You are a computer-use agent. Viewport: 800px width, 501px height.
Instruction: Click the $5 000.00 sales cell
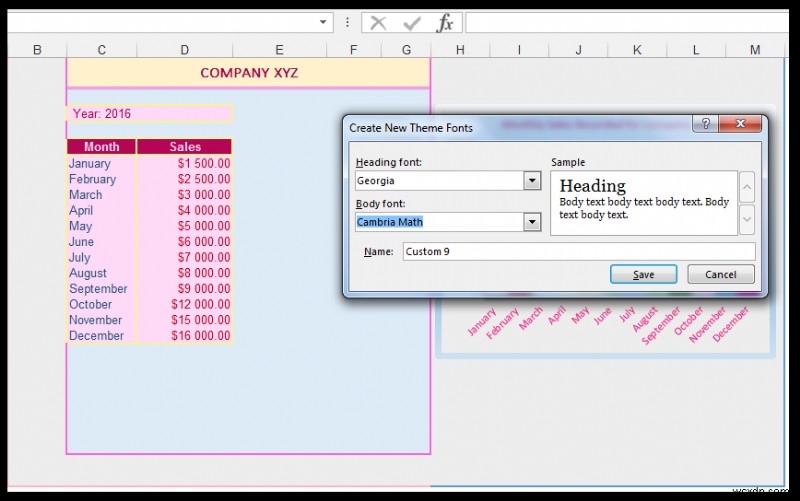click(185, 226)
